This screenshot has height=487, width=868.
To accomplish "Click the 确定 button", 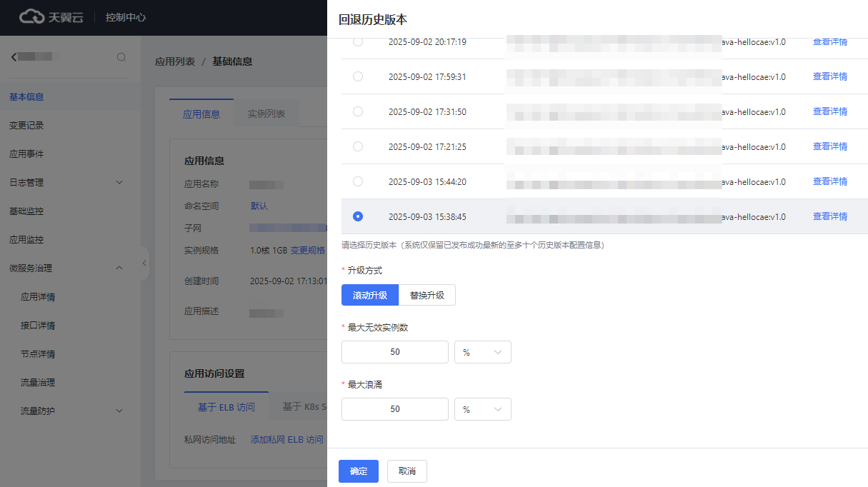I will pos(359,471).
